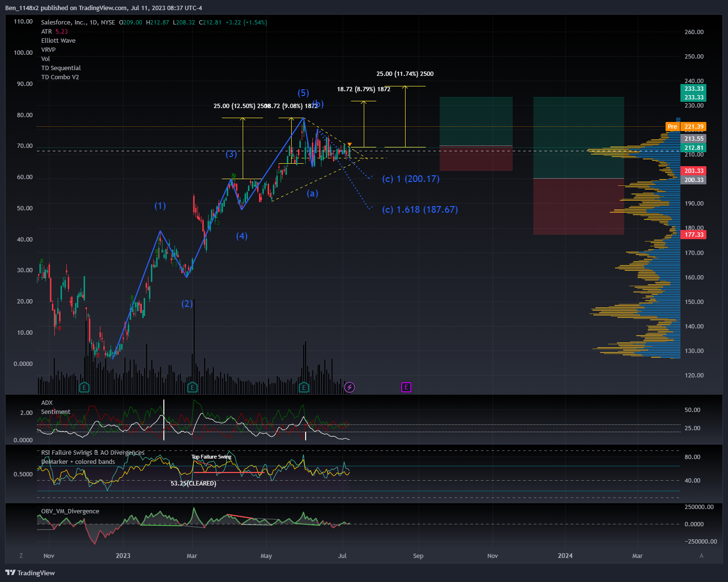Click the 260.00 level on the price axis

694,32
